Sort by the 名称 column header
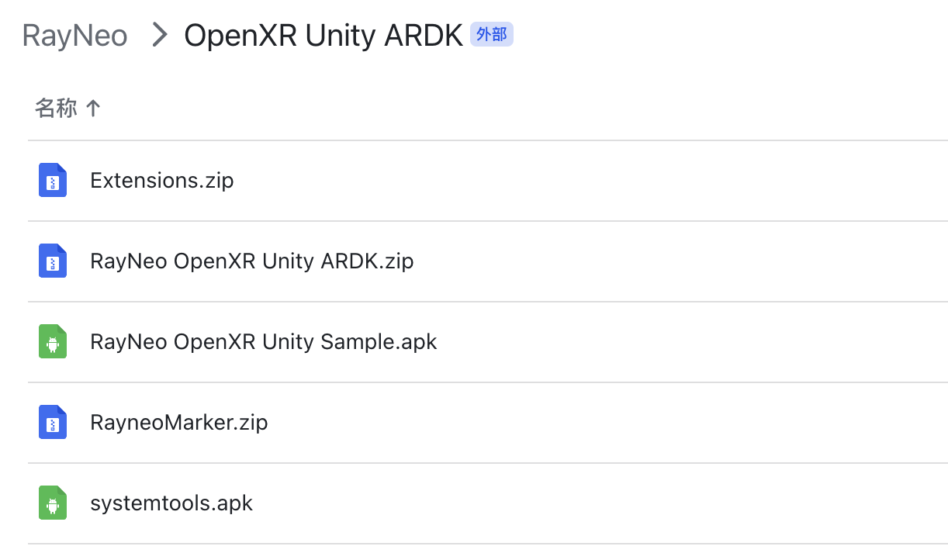The image size is (948, 560). [56, 109]
